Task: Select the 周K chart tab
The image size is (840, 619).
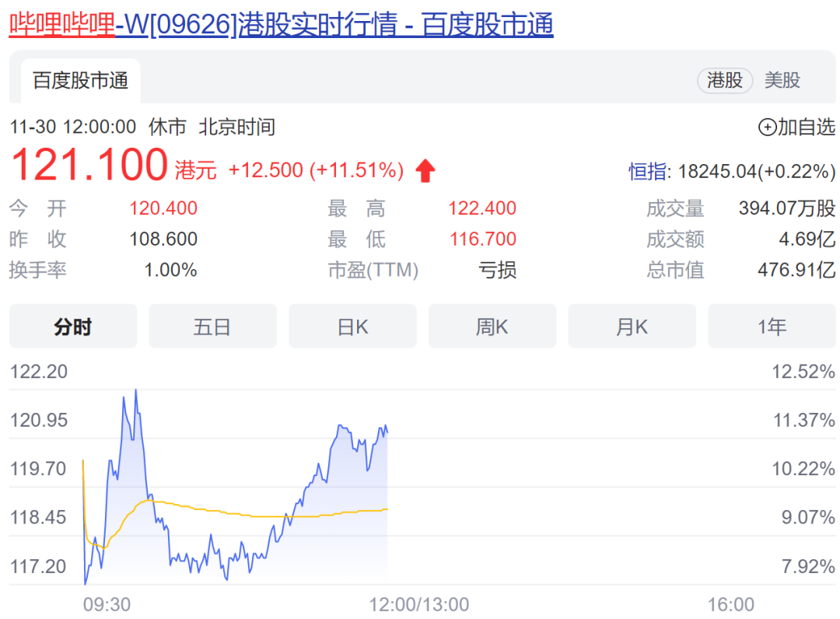Action: pos(492,326)
